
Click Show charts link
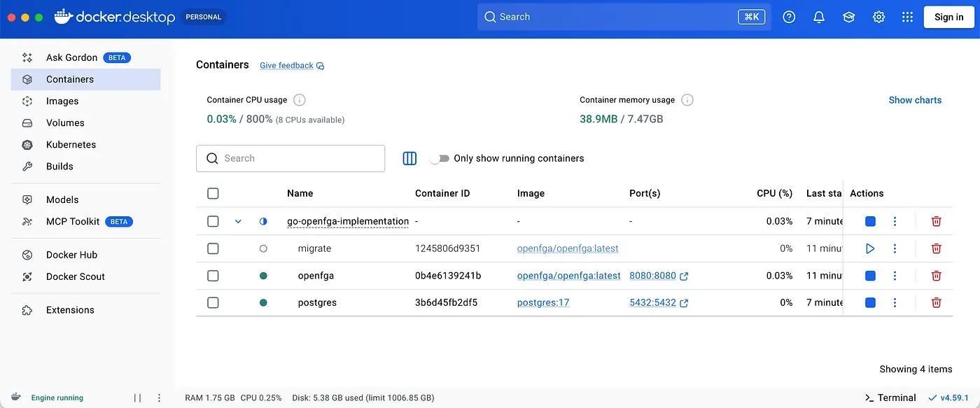tap(915, 100)
